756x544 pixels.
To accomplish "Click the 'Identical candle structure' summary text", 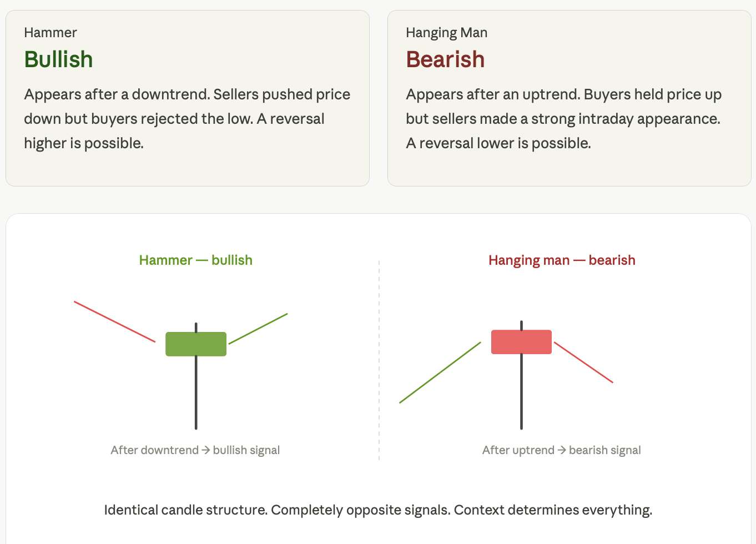I will pyautogui.click(x=379, y=510).
